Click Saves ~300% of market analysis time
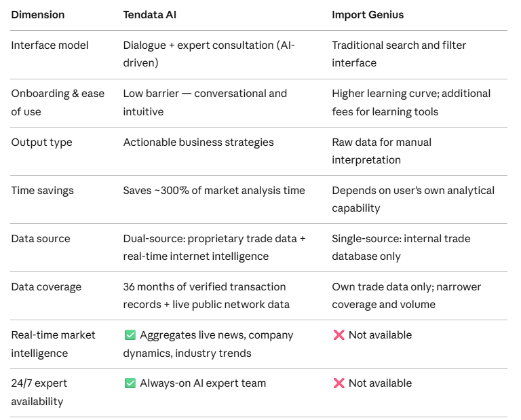This screenshot has width=521, height=420. [x=214, y=191]
